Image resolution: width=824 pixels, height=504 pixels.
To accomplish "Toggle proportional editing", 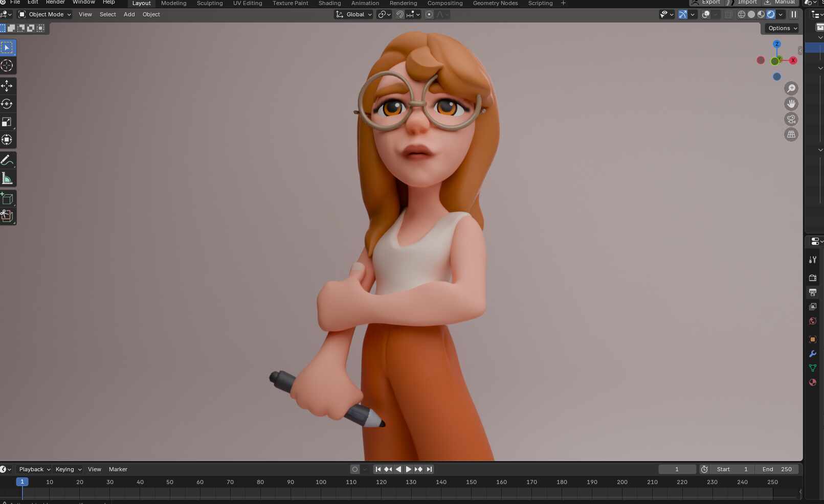I will 429,14.
